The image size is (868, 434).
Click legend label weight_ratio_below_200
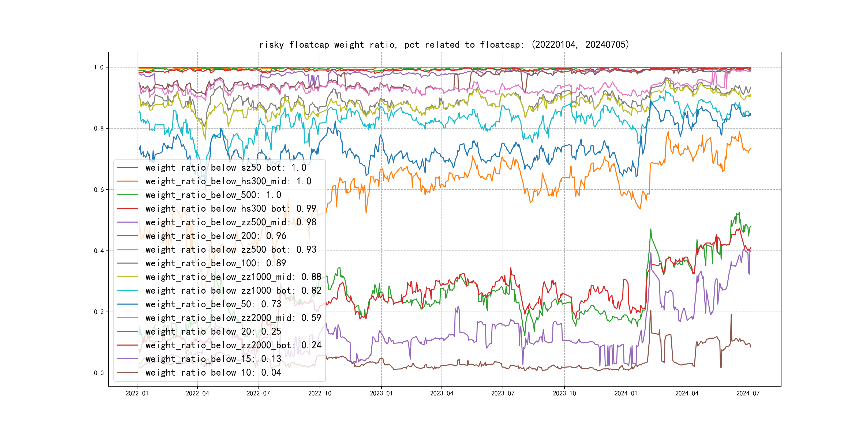(x=216, y=236)
